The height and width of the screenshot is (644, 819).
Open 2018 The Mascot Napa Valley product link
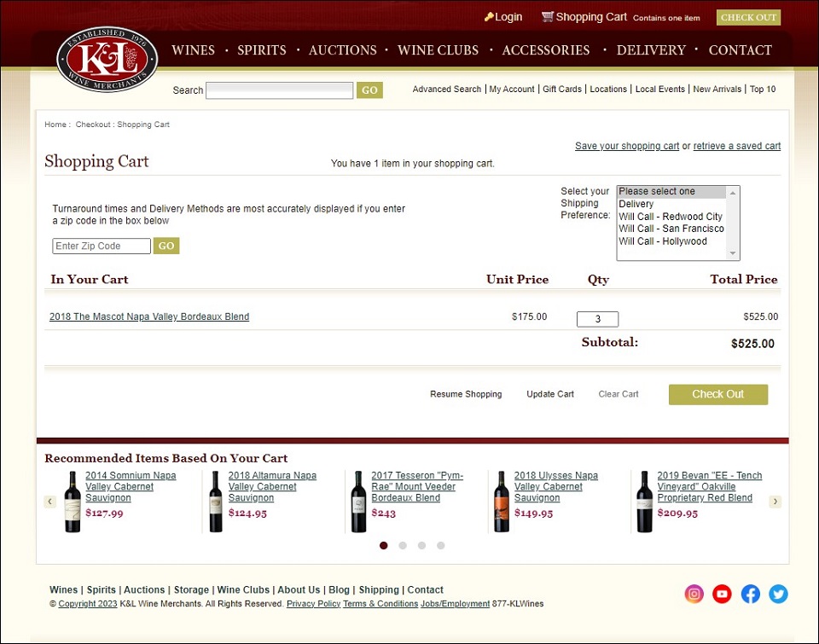pyautogui.click(x=148, y=316)
